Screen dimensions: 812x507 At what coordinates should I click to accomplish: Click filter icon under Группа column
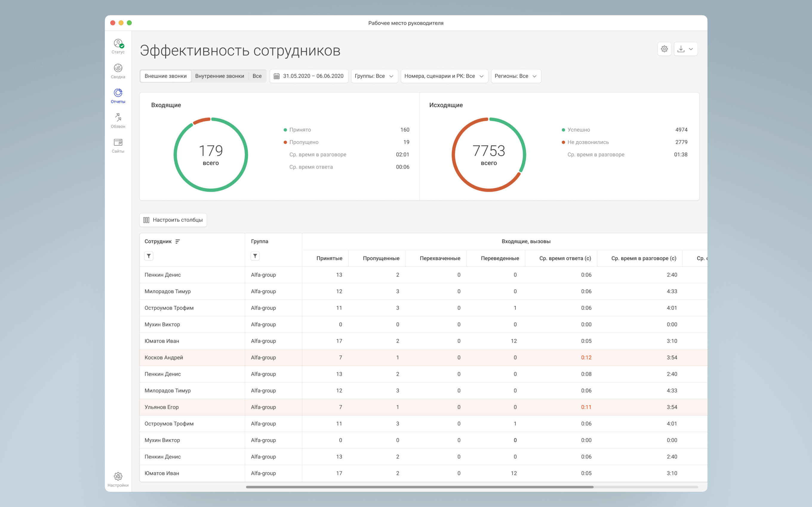[x=255, y=256]
